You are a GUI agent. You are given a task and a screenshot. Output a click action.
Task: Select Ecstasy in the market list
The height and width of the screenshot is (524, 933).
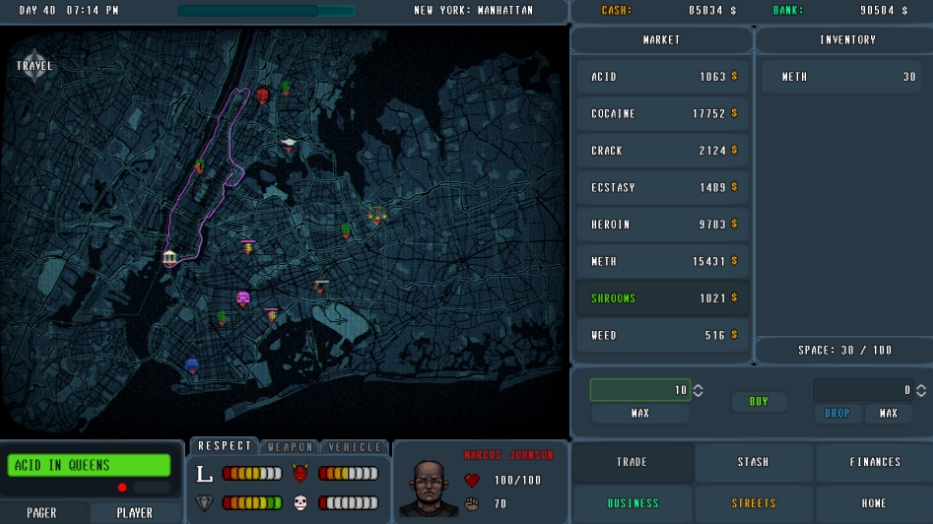pos(662,187)
